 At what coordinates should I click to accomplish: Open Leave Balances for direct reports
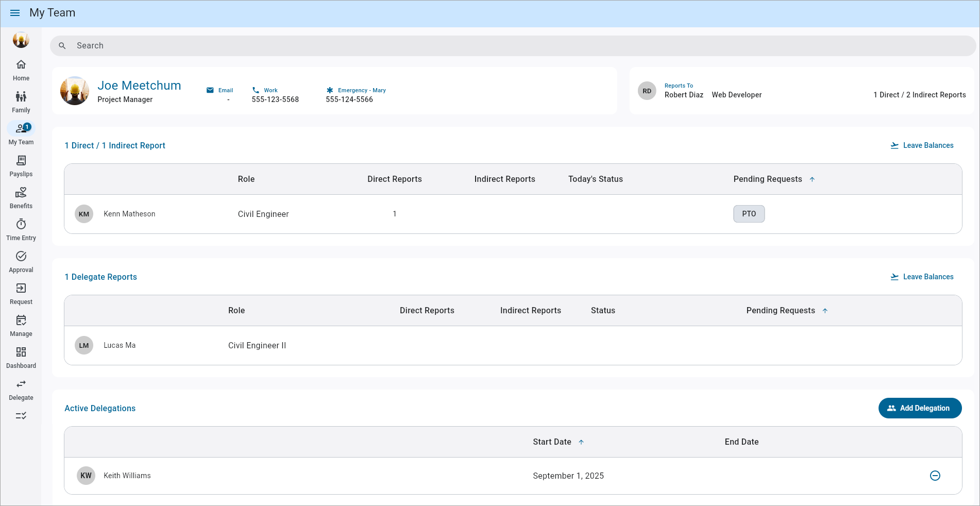pyautogui.click(x=922, y=146)
